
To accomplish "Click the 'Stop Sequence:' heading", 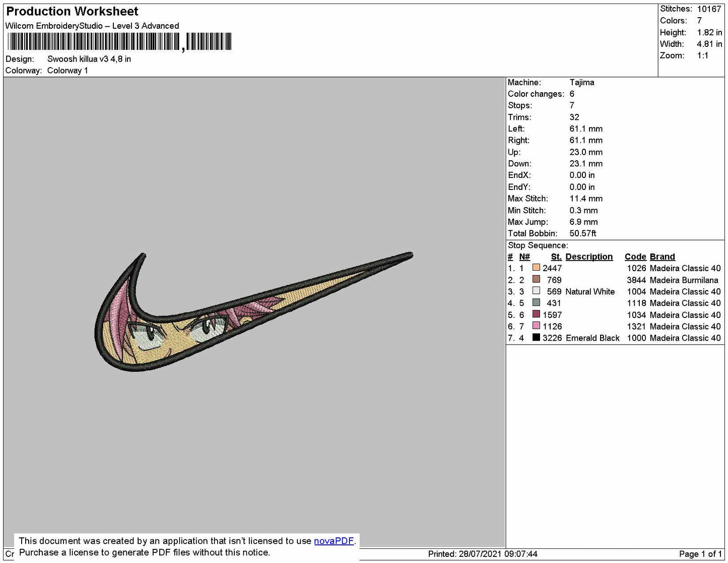I will pyautogui.click(x=538, y=245).
